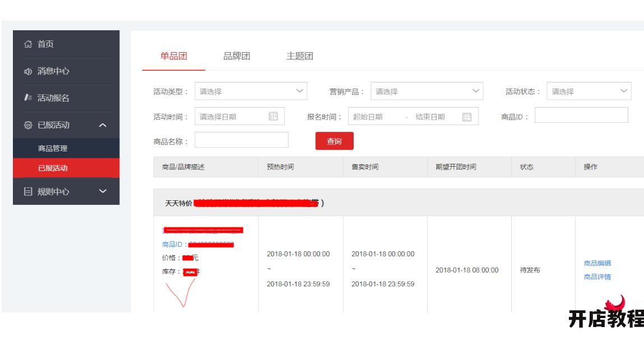
Task: Click the 商品/品牌描述 column header
Action: coord(183,167)
